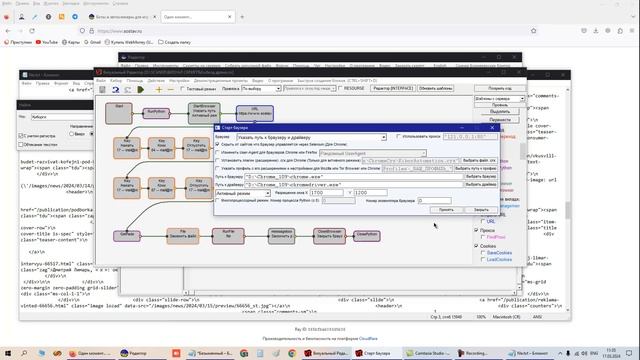Select the RunFile node on canvas

[228, 236]
